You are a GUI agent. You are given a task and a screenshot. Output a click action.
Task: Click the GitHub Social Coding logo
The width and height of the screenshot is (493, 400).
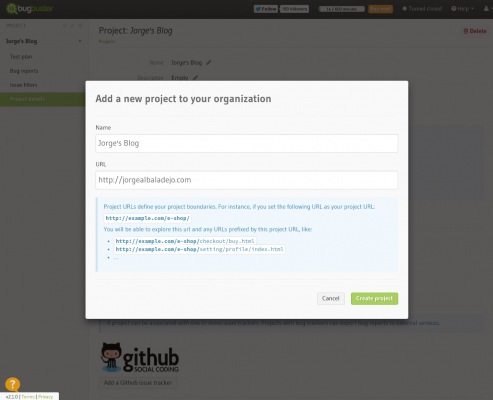point(140,357)
